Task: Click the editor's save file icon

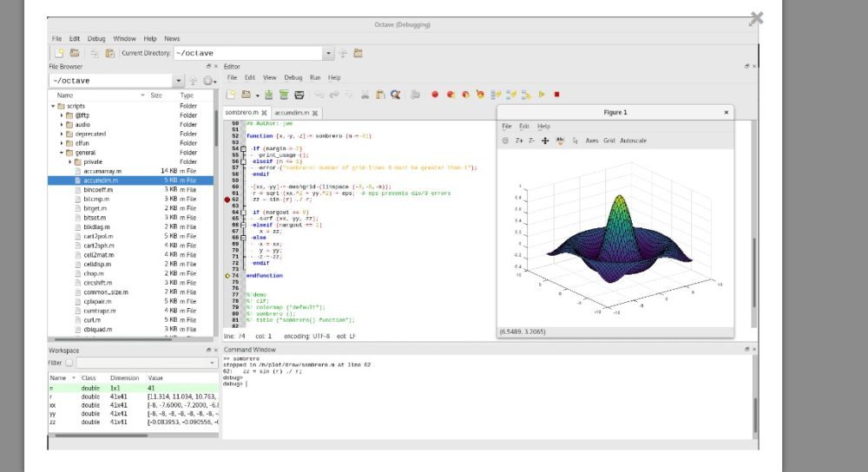Action: [x=269, y=95]
